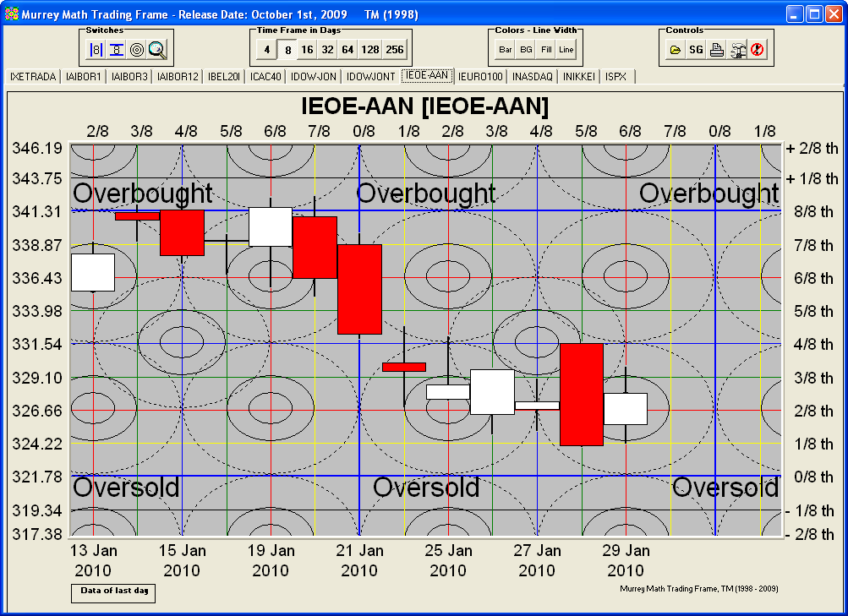The height and width of the screenshot is (616, 848).
Task: Select the 4-day time frame
Action: pyautogui.click(x=266, y=50)
